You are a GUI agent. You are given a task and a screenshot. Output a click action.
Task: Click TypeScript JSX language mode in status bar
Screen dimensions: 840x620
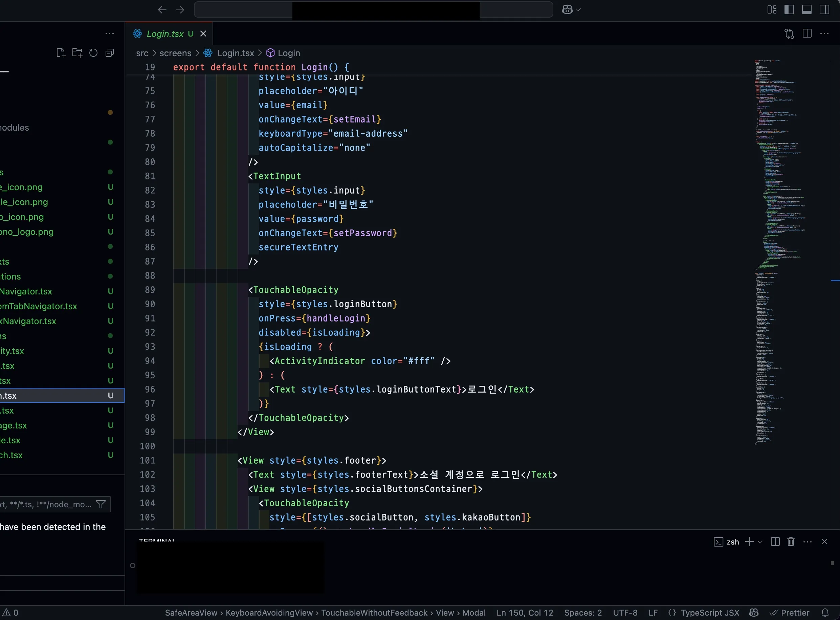click(710, 613)
